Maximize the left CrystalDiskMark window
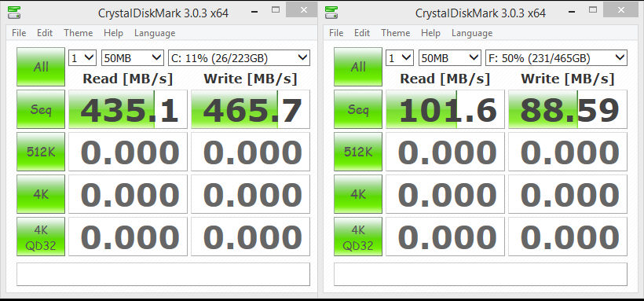Screen dimensions: 644x301 coord(276,10)
